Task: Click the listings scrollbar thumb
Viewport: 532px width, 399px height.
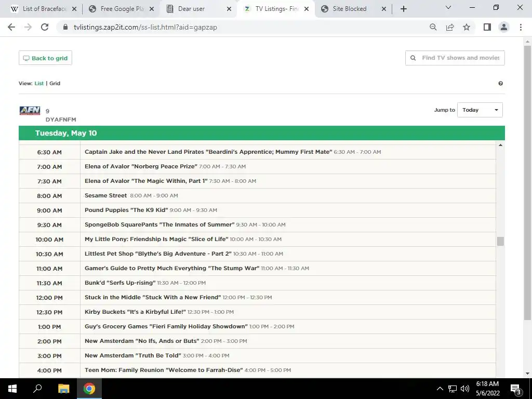Action: coord(500,241)
